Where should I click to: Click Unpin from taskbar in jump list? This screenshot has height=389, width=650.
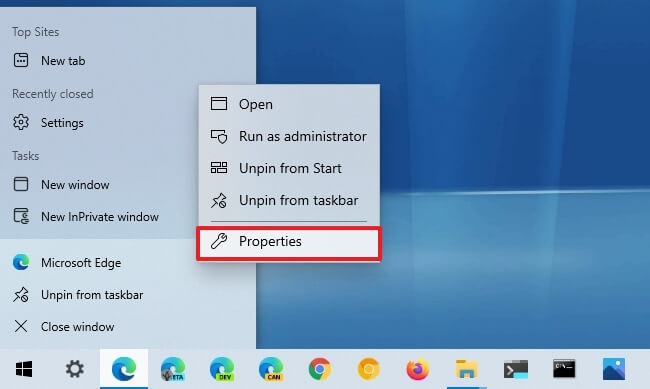tap(128, 295)
